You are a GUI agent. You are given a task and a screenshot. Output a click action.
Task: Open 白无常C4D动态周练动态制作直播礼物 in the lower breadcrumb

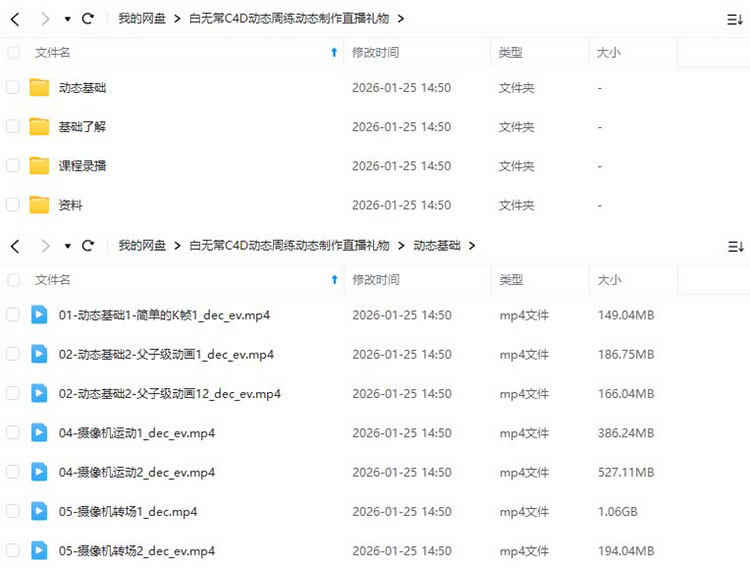289,246
